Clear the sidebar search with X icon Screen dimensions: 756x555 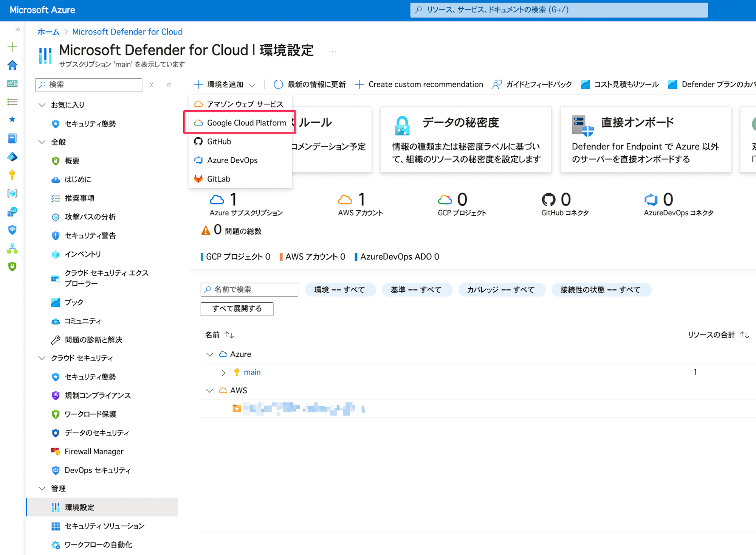tap(151, 85)
